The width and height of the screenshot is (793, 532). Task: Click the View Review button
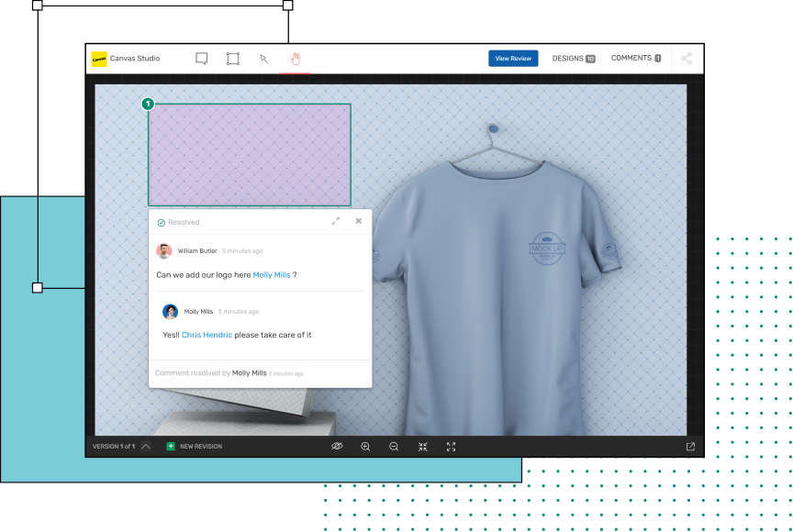pos(513,59)
